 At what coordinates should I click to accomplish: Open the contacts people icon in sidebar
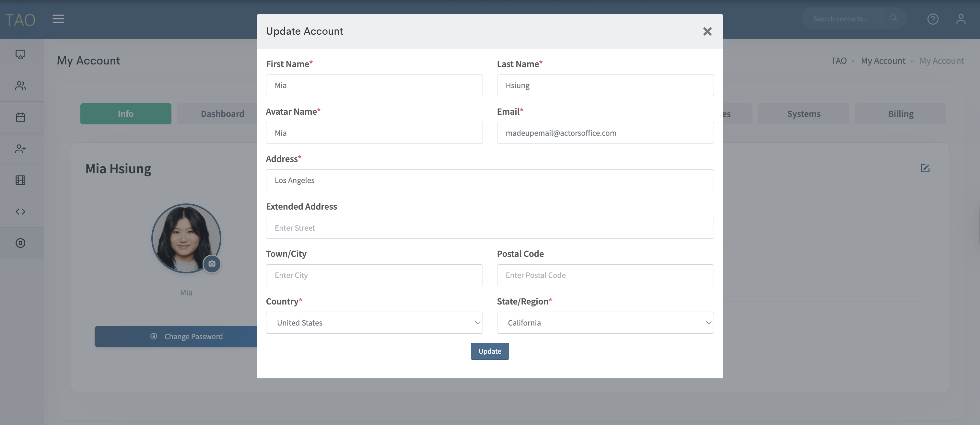(x=20, y=86)
